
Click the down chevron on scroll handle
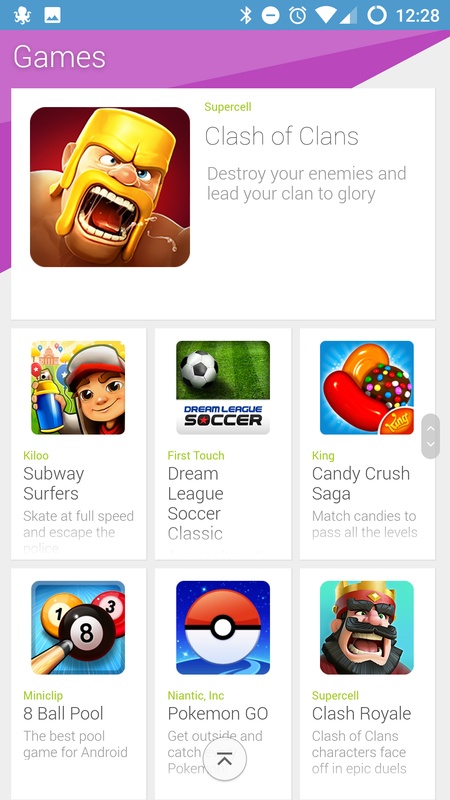pos(431,444)
